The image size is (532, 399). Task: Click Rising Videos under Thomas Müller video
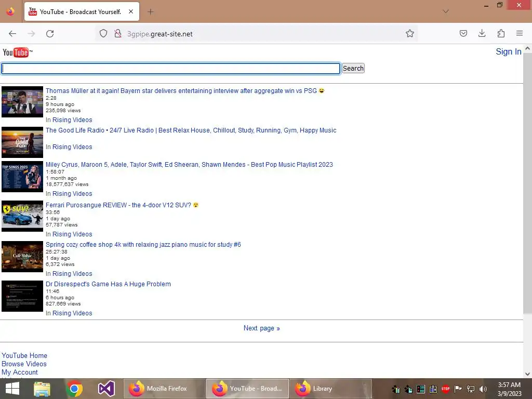[72, 120]
